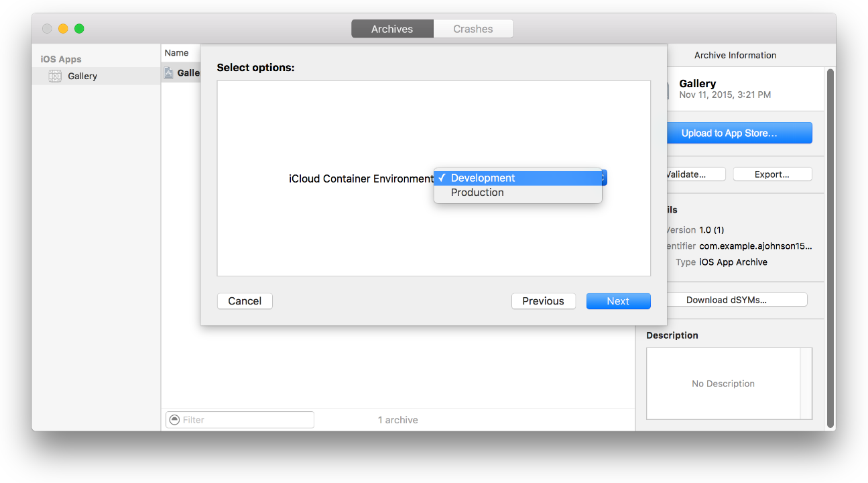Go back with the Previous button
Image resolution: width=868 pixels, height=483 pixels.
pos(543,301)
